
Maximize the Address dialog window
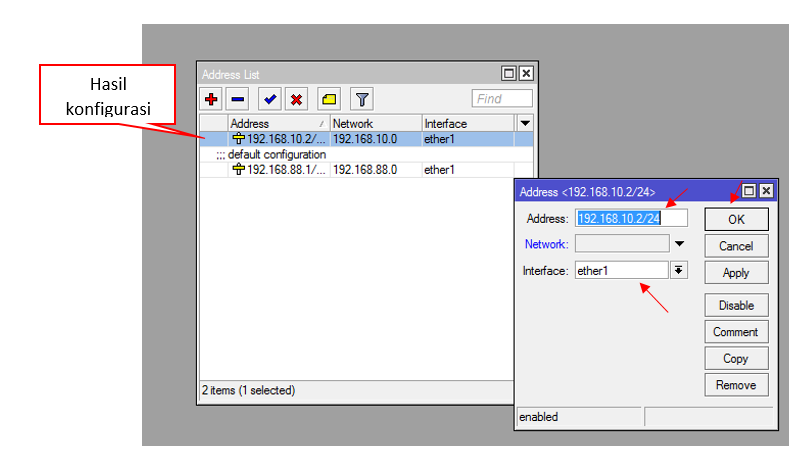(749, 191)
